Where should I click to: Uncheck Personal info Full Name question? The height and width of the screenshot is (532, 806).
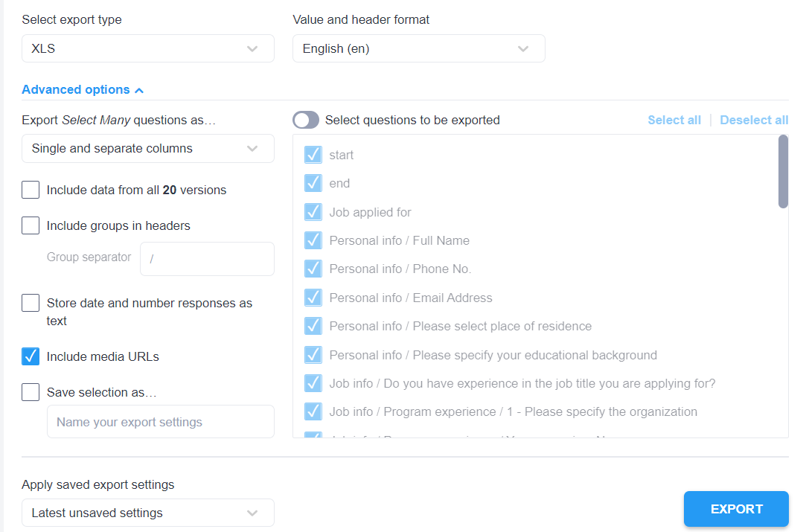313,240
